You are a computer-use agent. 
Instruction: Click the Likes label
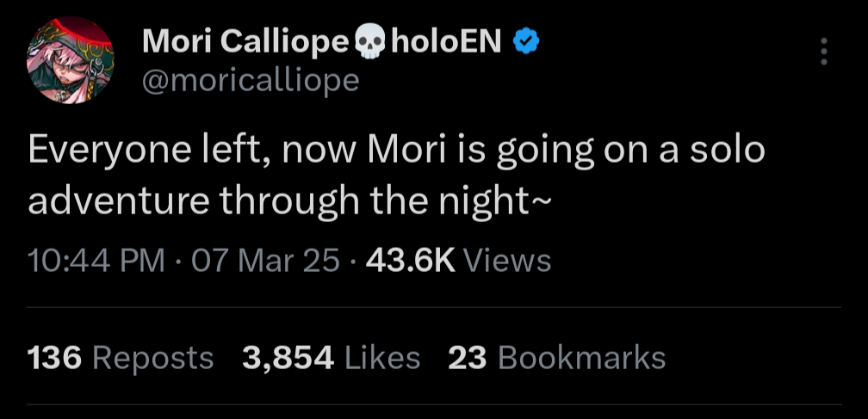(x=381, y=357)
